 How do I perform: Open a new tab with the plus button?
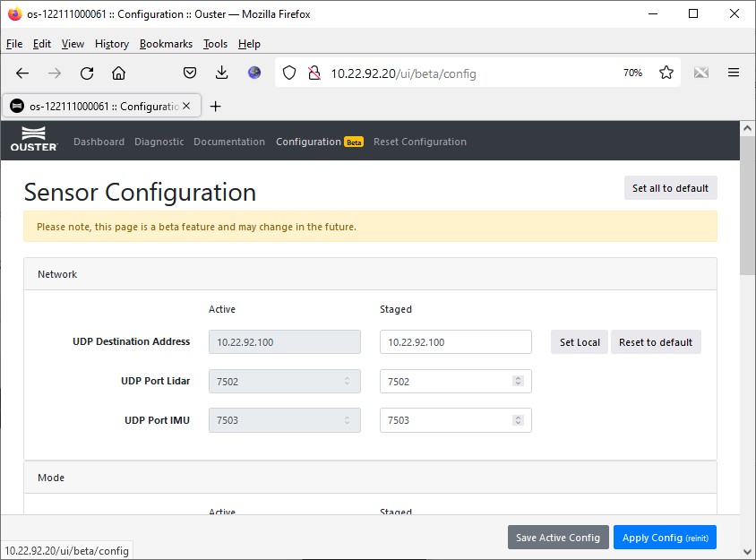[215, 106]
